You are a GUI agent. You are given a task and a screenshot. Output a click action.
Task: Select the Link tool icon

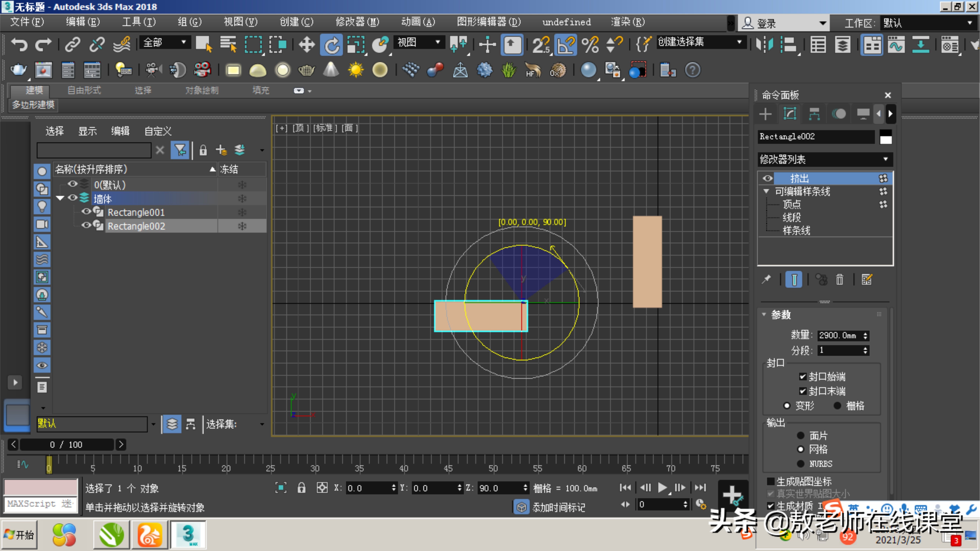[72, 45]
